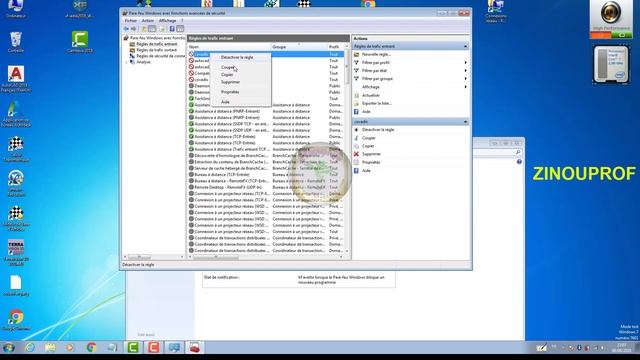This screenshot has width=640, height=360.
Task: Click 'Exporter la liste...' in the Actions pane
Action: 377,103
